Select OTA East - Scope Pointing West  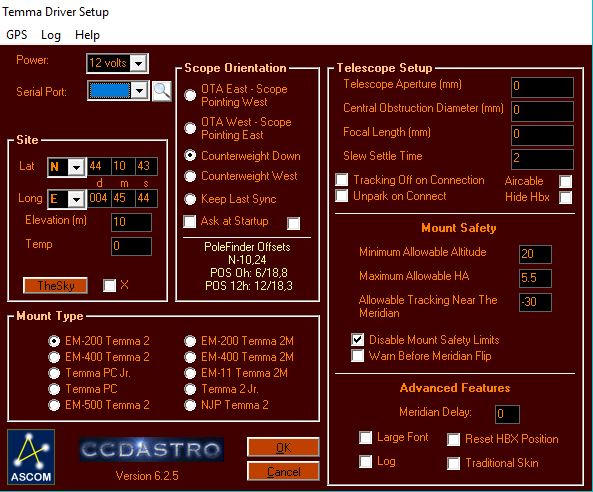coord(190,95)
